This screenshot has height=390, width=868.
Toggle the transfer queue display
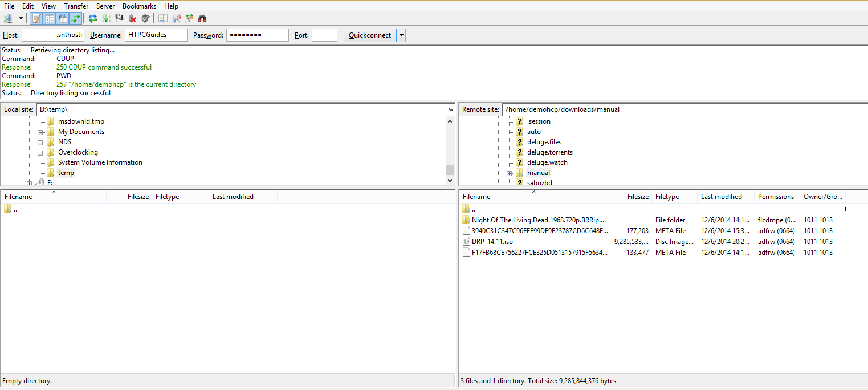76,18
